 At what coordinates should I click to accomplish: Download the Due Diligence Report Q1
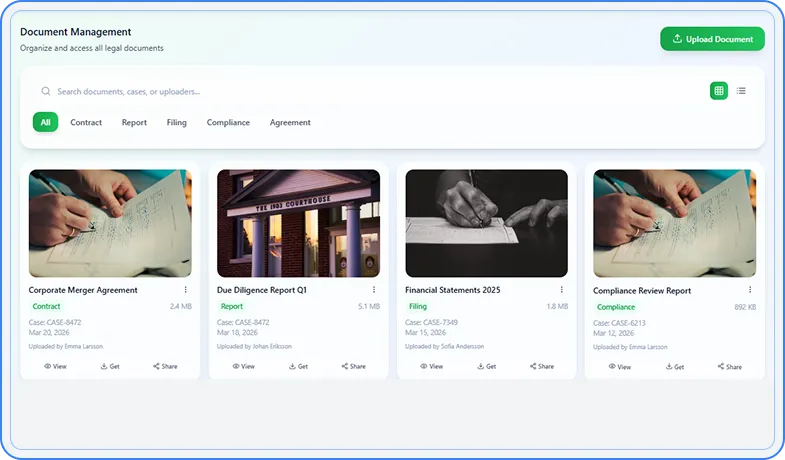(x=298, y=366)
